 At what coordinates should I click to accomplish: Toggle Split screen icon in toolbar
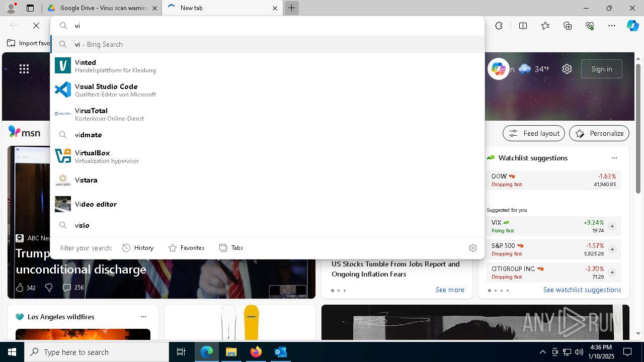(523, 26)
